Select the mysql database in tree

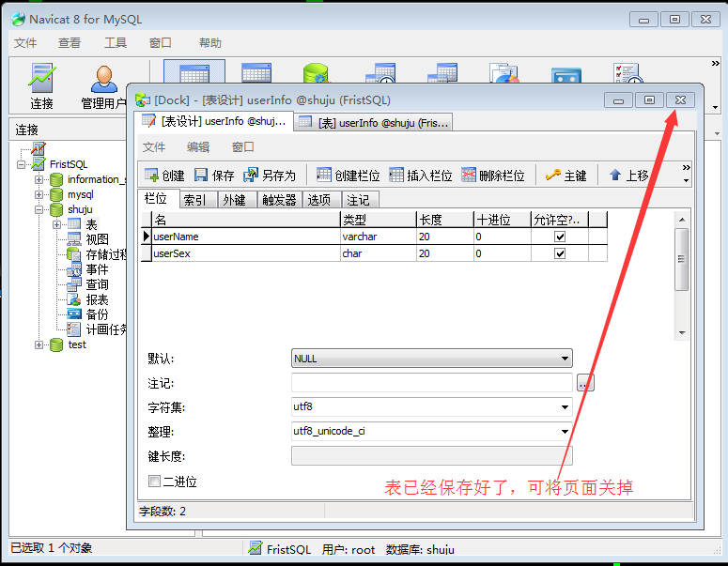click(81, 194)
